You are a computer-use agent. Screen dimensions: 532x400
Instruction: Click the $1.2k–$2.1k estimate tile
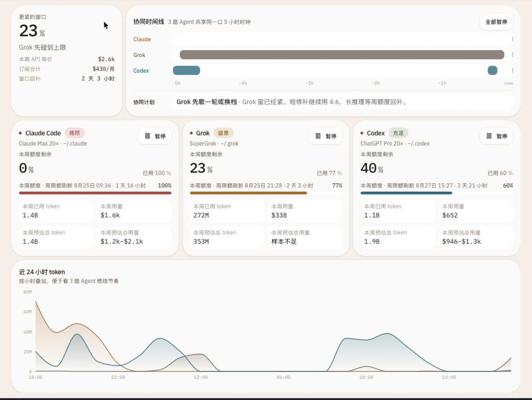pyautogui.click(x=134, y=237)
